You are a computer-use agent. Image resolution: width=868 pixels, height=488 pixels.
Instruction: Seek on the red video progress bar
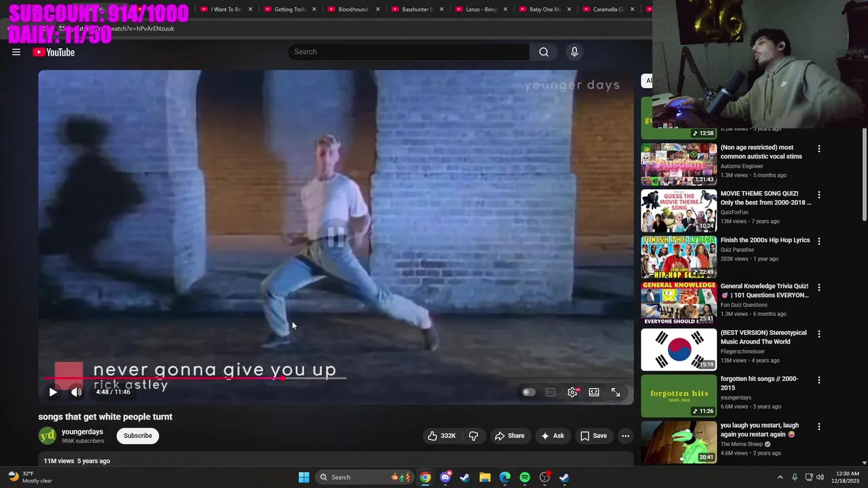tap(336, 378)
